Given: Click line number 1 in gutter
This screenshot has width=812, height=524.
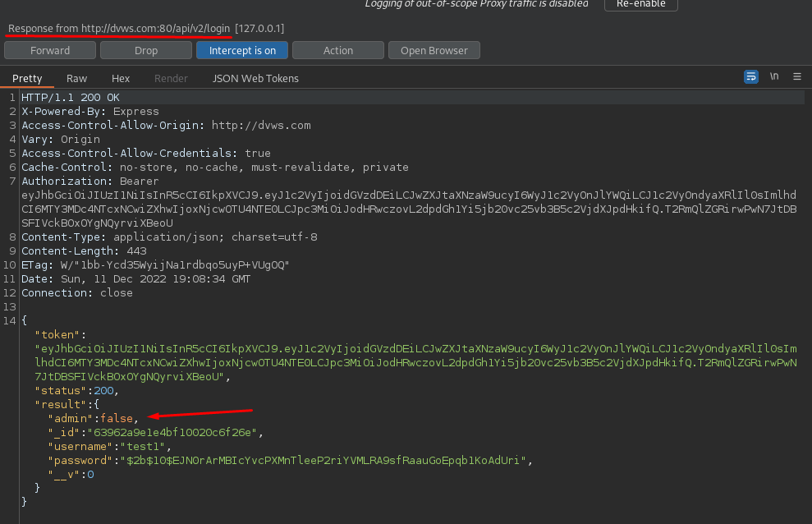Looking at the screenshot, I should click(12, 98).
